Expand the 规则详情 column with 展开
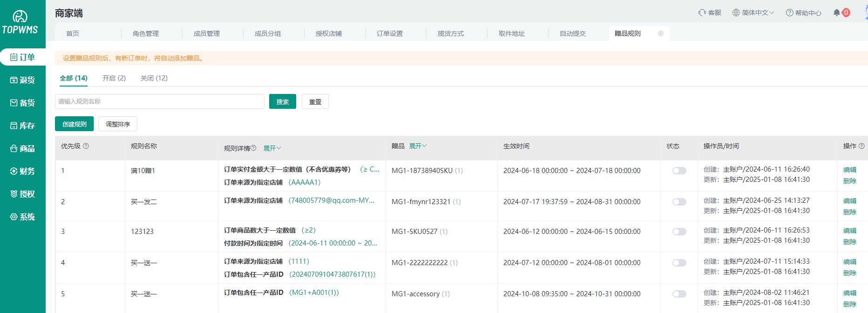The width and height of the screenshot is (868, 313). pos(272,148)
